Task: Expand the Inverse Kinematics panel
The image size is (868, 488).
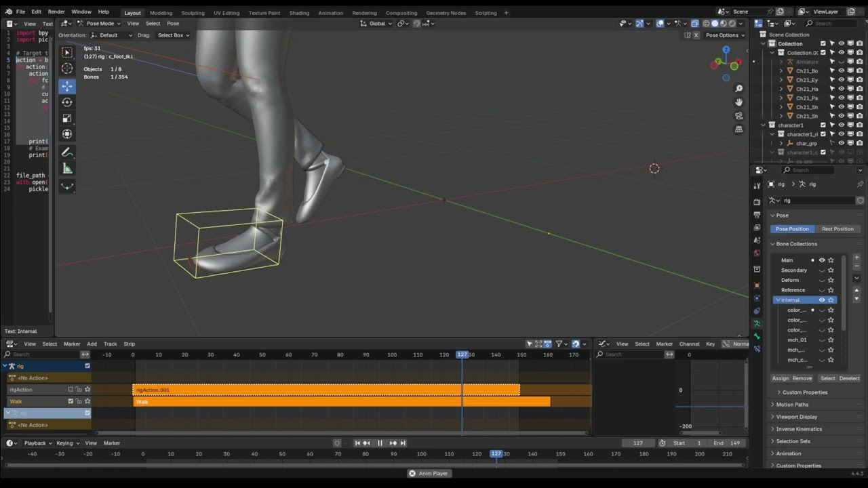Action: [799, 429]
